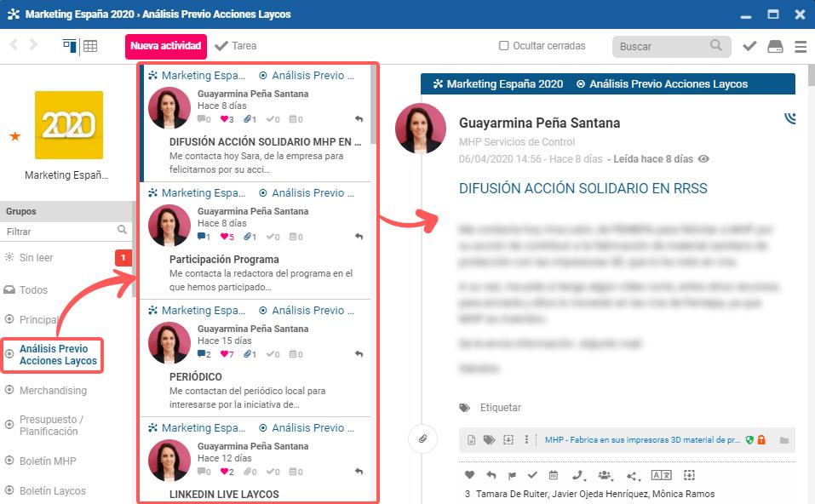Mark the activity done with checkmark
This screenshot has height=504, width=815.
tap(532, 474)
